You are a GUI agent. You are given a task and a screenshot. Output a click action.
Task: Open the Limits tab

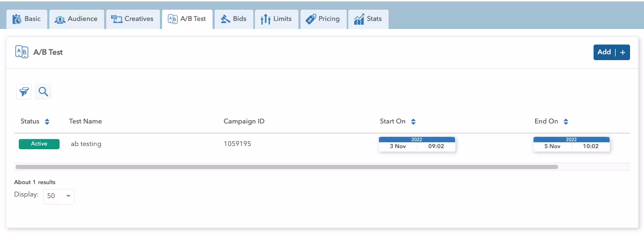click(x=276, y=19)
